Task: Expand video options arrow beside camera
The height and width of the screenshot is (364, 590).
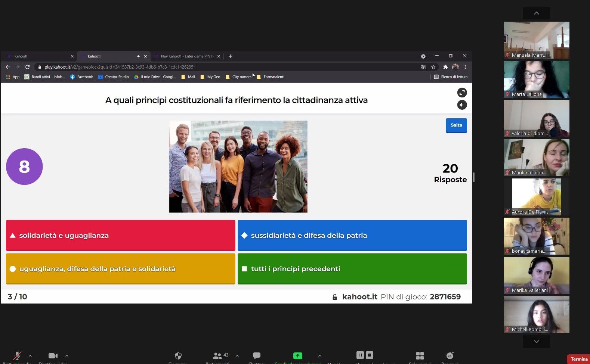Action: (67, 356)
